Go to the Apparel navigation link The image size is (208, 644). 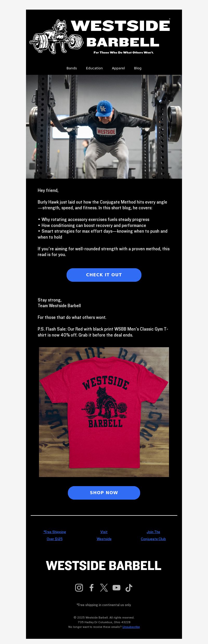pyautogui.click(x=118, y=68)
